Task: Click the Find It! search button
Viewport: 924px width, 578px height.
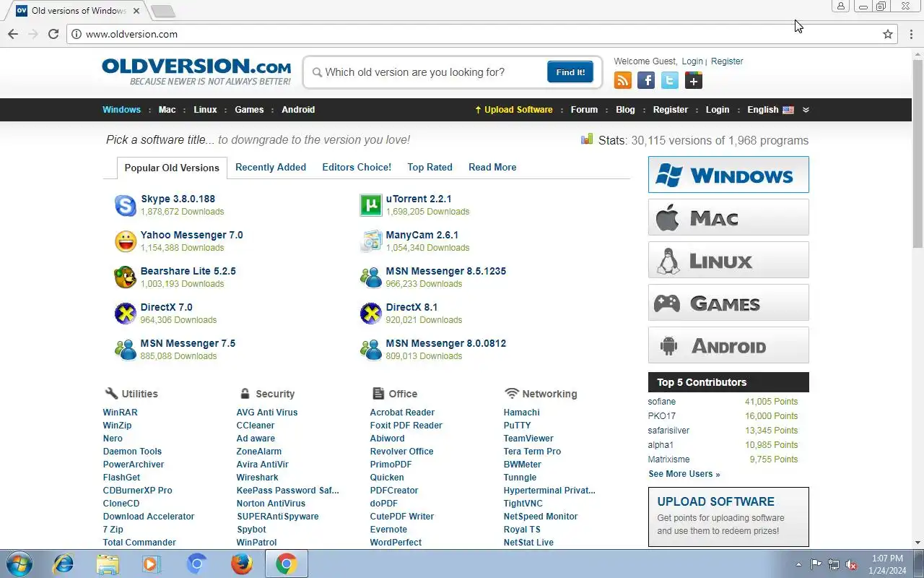Action: coord(570,72)
